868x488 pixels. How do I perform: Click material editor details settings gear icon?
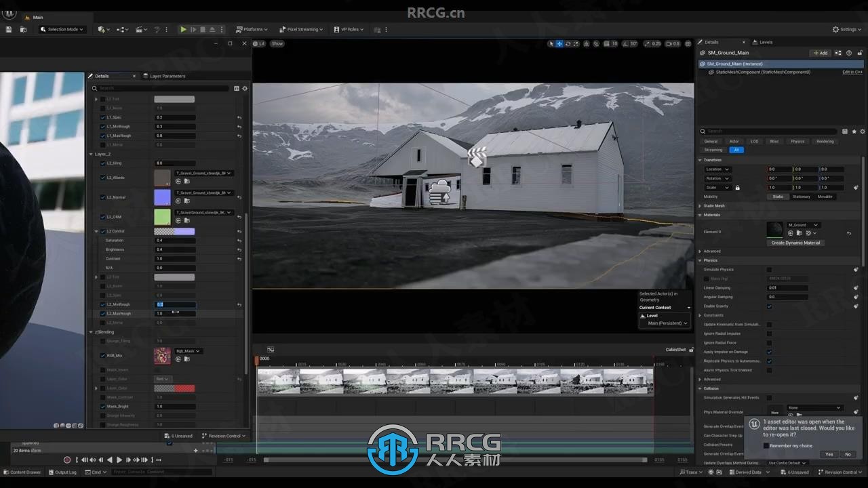click(x=245, y=88)
